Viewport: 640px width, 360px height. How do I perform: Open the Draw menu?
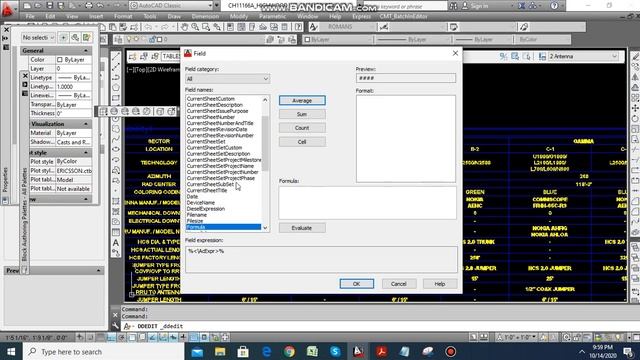[x=174, y=16]
